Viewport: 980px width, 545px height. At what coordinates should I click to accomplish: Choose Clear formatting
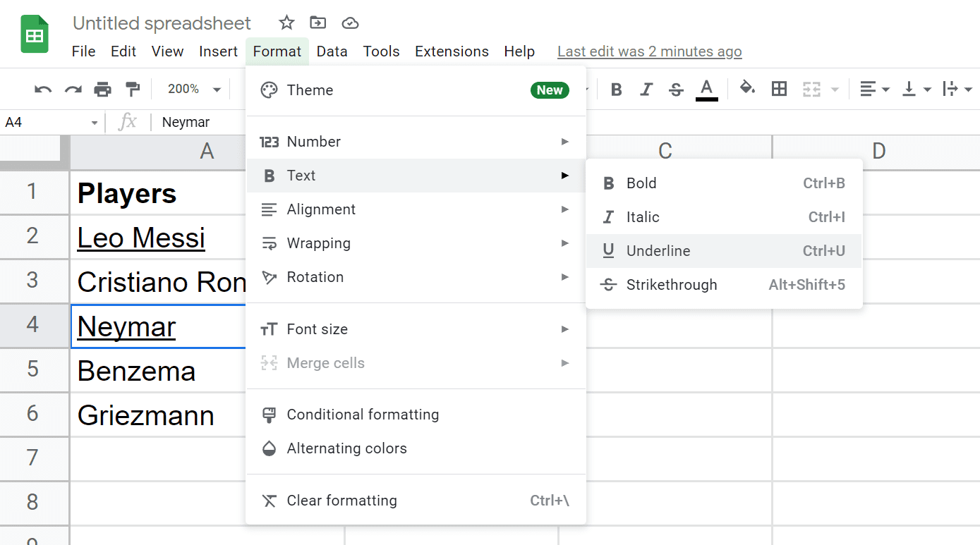pyautogui.click(x=416, y=501)
